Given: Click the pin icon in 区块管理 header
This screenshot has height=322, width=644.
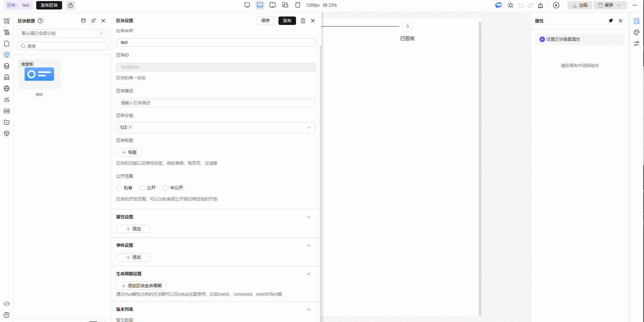Looking at the screenshot, I should [x=93, y=21].
